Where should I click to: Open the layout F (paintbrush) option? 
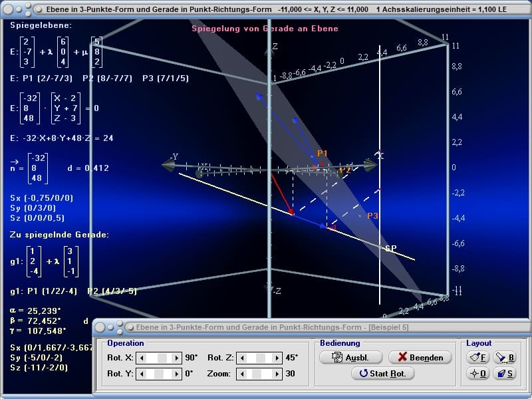click(x=477, y=357)
